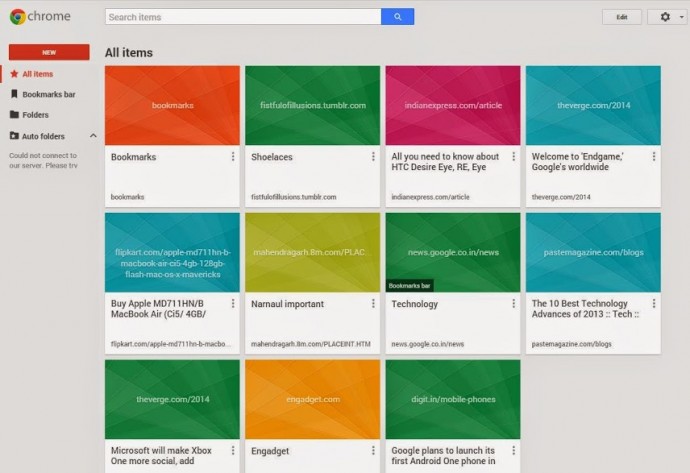
Task: Collapse the Auto folders section
Action: 93,135
